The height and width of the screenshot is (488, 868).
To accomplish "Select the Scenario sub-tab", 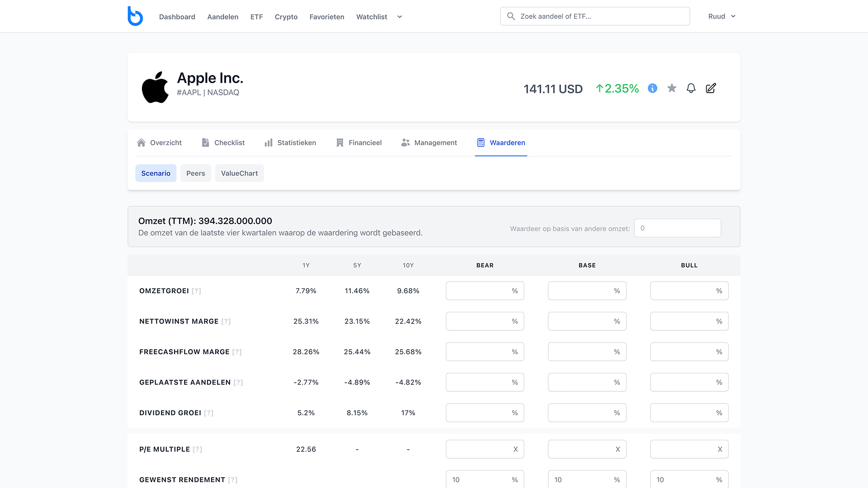I will coord(156,174).
